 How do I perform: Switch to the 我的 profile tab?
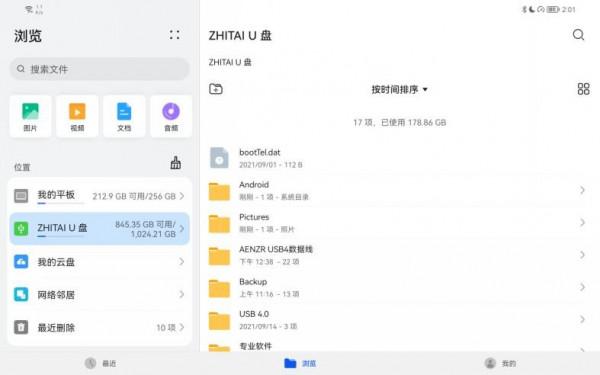500,363
